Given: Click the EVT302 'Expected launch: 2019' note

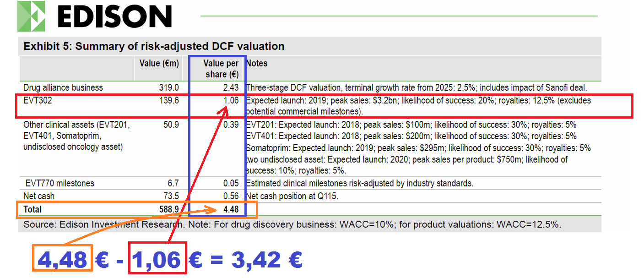Looking at the screenshot, I should [x=419, y=106].
